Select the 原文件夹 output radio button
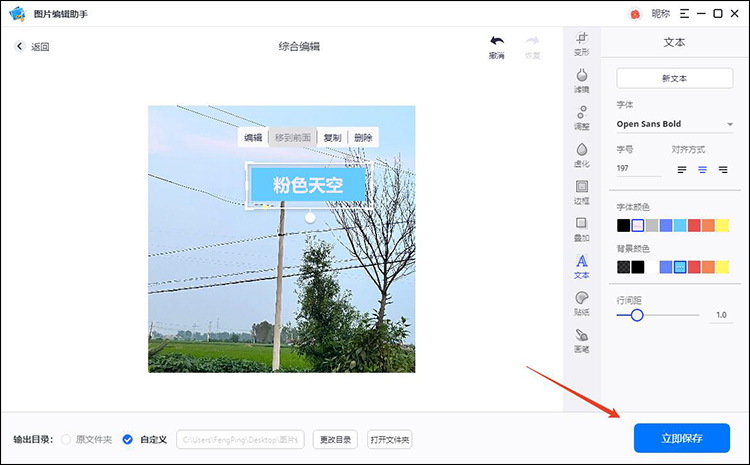750x465 pixels. [x=67, y=439]
